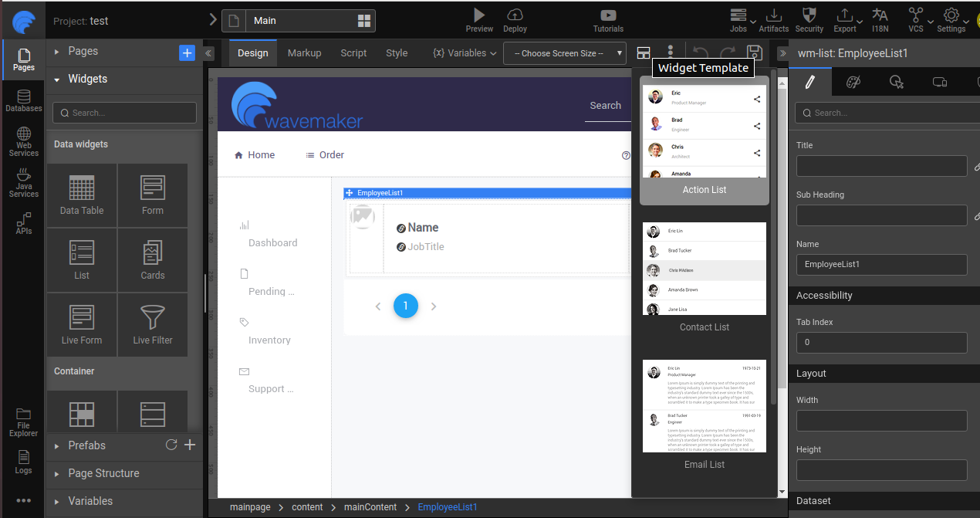Select the Live Filter widget
This screenshot has width=980, height=518.
(153, 325)
